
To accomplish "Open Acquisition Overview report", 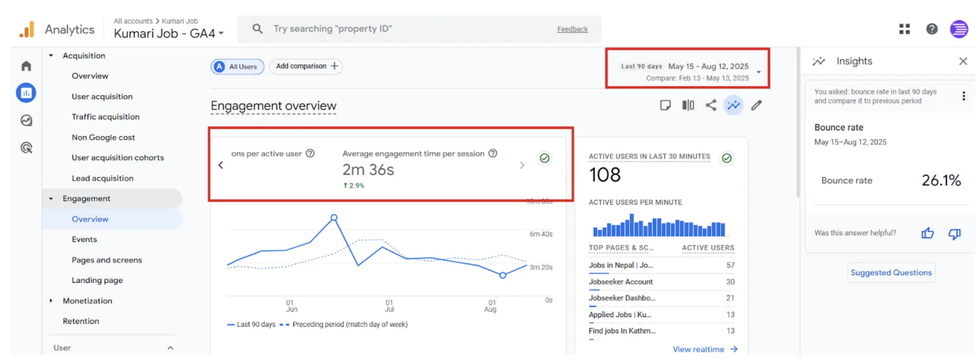I will 90,76.
